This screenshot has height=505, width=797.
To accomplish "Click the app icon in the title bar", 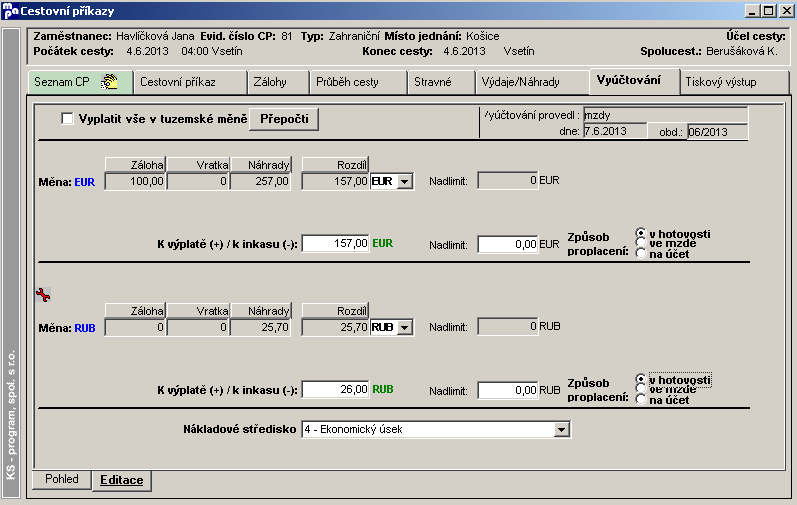I will click(x=10, y=11).
